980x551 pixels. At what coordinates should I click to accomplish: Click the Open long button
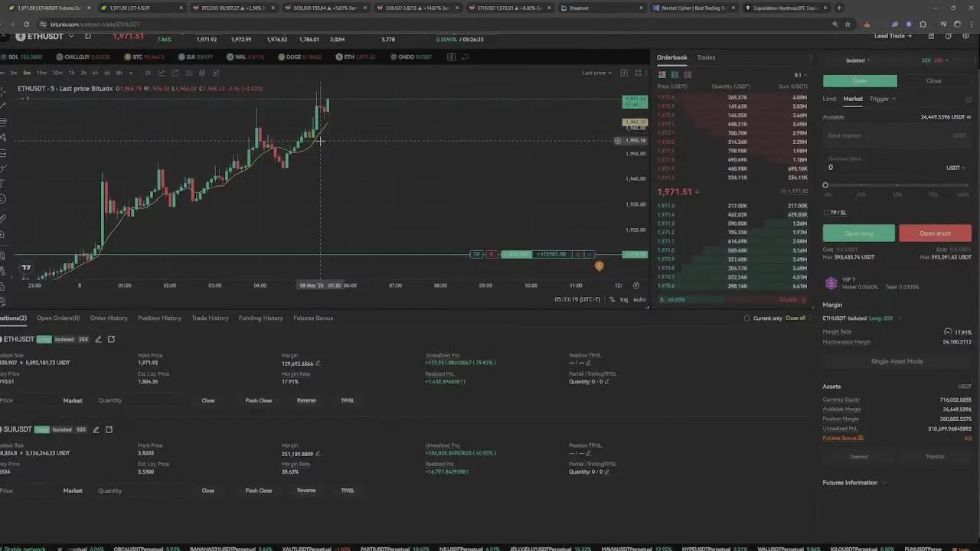(x=859, y=233)
